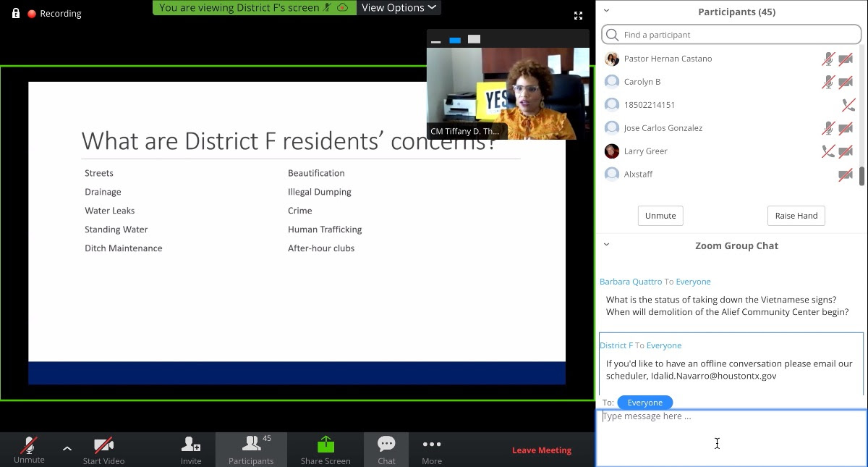Start video using the camera icon
Image resolution: width=868 pixels, height=467 pixels.
(103, 445)
